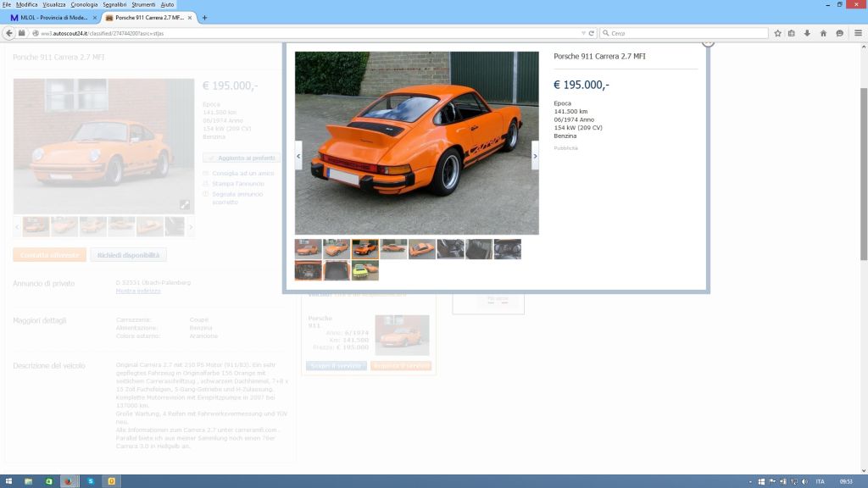
Task: Open the Windows Start button
Action: pyautogui.click(x=8, y=481)
